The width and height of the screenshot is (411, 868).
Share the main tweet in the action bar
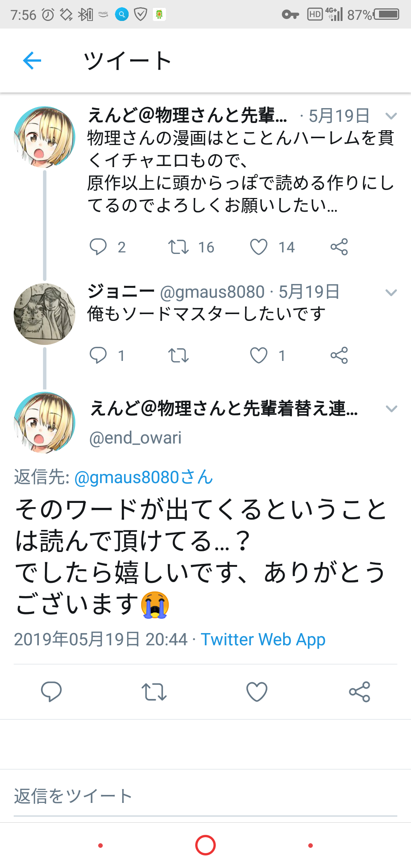360,691
